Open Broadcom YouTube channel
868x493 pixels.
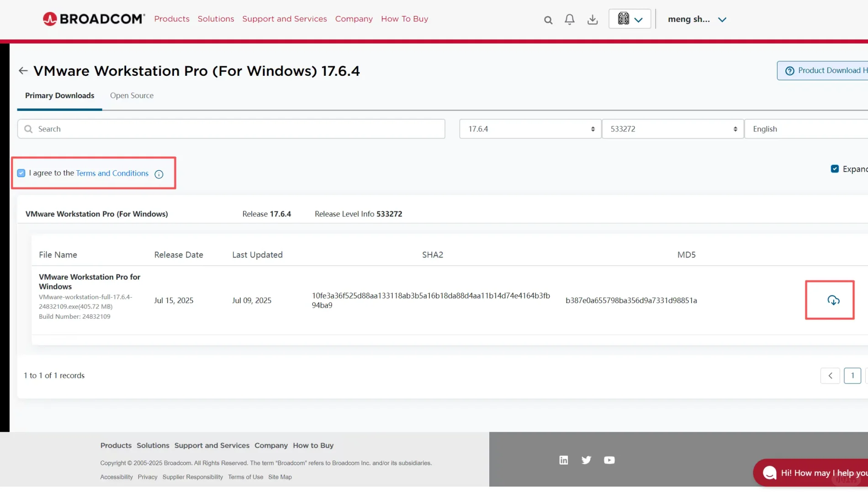609,460
